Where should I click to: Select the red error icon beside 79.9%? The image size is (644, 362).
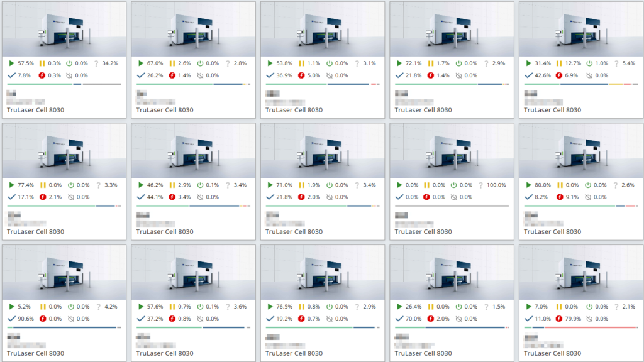(559, 319)
